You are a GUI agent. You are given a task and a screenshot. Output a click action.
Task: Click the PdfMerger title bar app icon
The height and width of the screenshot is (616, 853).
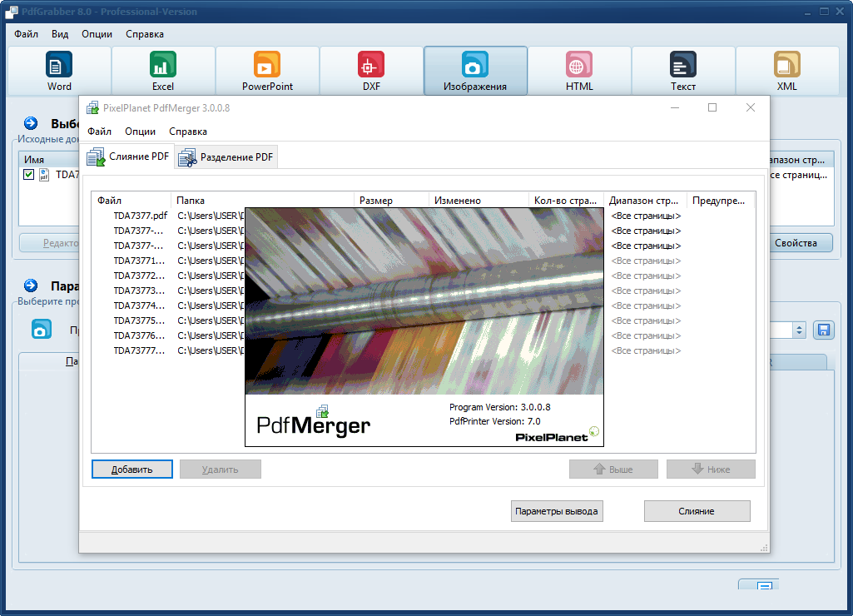coord(92,107)
